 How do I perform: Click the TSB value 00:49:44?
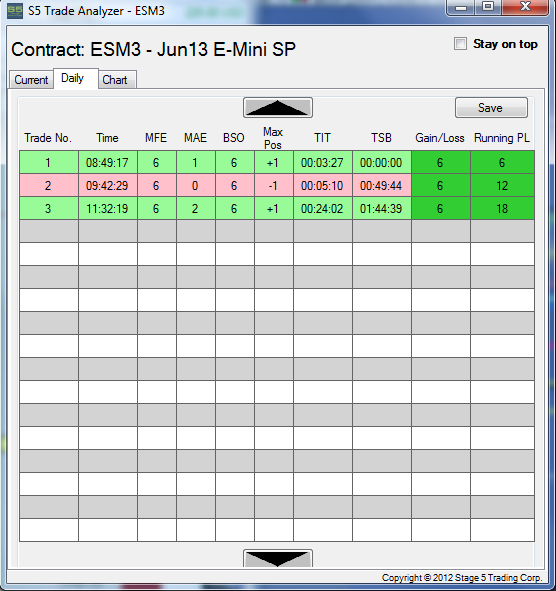381,185
